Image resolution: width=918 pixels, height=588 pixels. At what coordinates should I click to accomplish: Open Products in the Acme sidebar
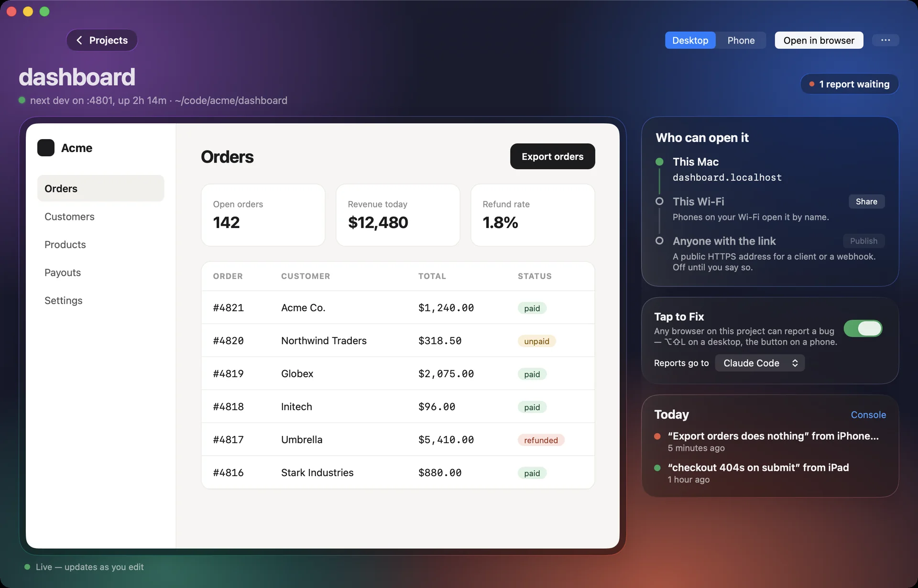tap(100, 244)
